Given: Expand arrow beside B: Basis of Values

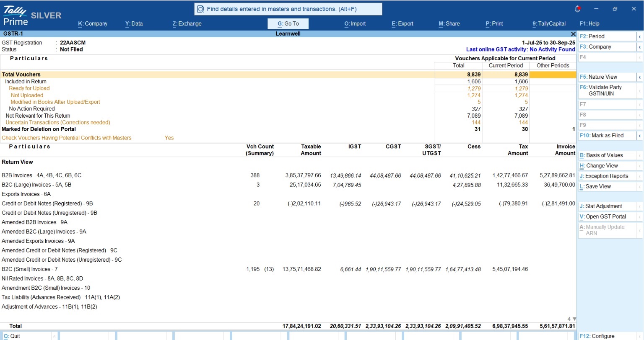Looking at the screenshot, I should (x=640, y=155).
